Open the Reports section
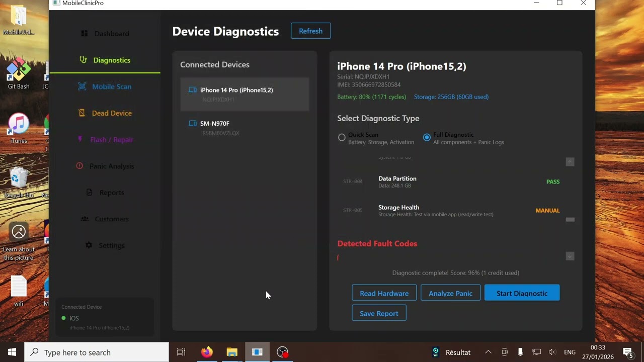This screenshot has height=362, width=644. [105, 193]
